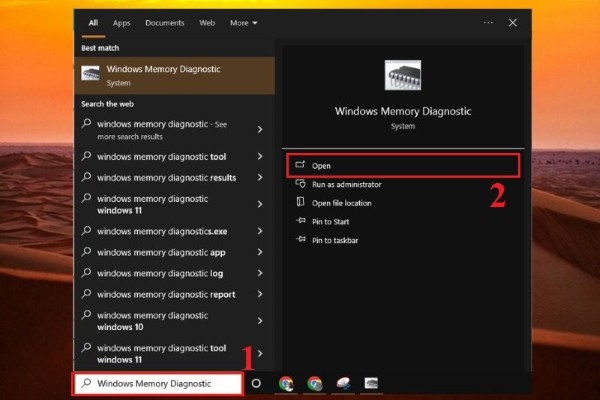Select web suggestion 'windows memory diagnostic app'
This screenshot has height=400, width=600.
pyautogui.click(x=161, y=252)
